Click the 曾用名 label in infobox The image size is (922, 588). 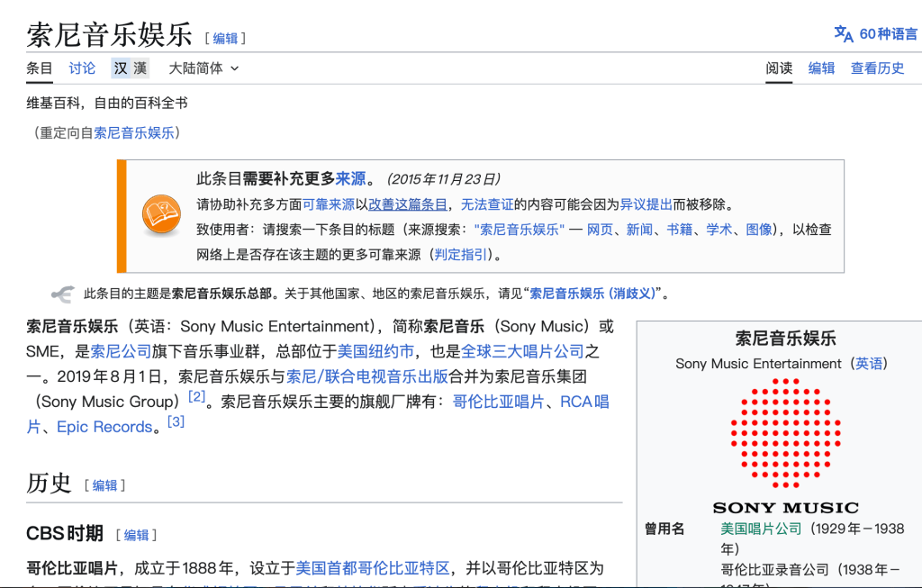pyautogui.click(x=664, y=529)
